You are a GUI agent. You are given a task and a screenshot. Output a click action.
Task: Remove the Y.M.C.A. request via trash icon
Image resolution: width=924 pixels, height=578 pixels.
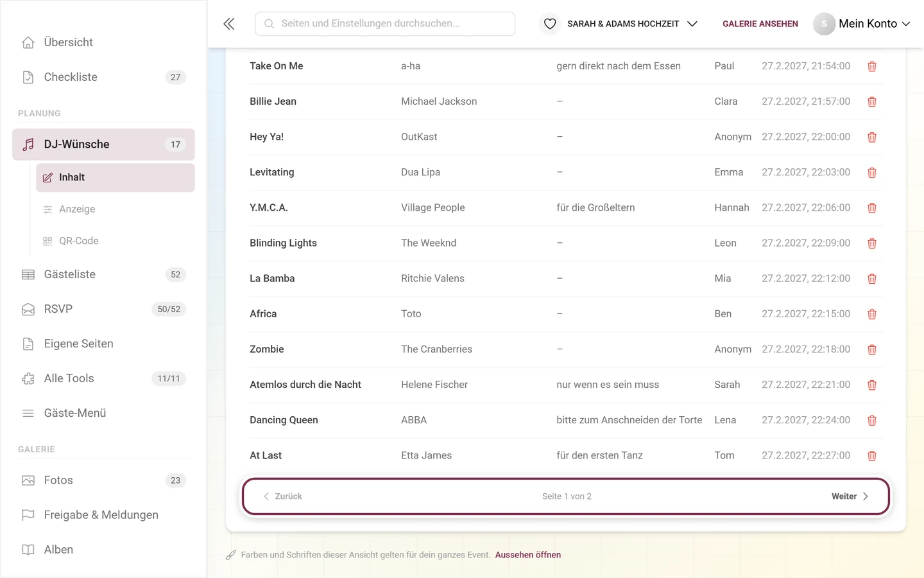pos(872,207)
